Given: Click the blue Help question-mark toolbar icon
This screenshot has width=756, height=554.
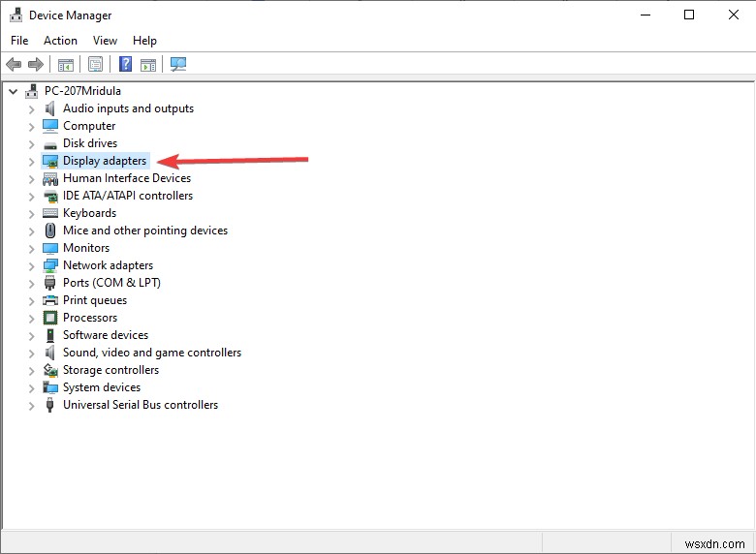Looking at the screenshot, I should (x=125, y=64).
